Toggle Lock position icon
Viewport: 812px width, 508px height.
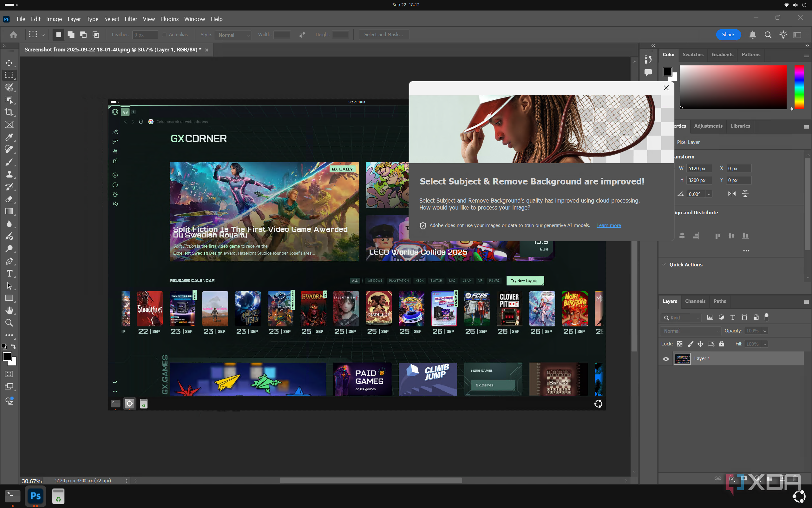[700, 344]
